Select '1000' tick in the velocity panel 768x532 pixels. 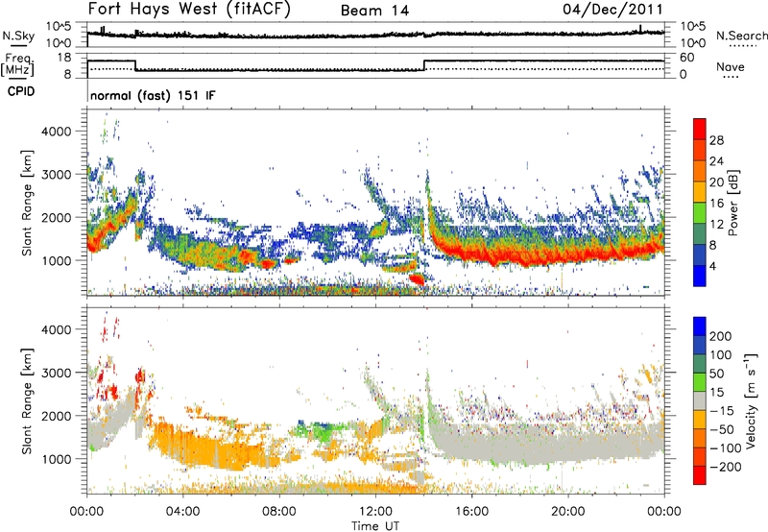point(56,459)
